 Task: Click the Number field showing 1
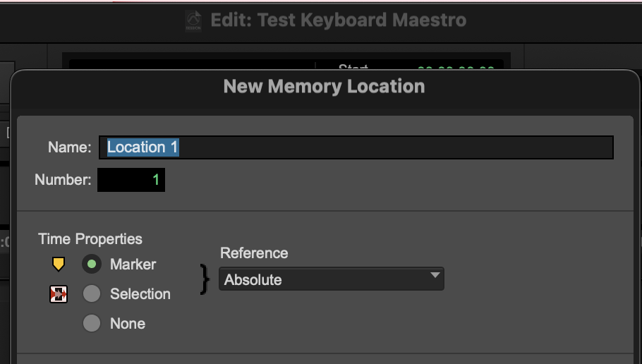point(131,180)
